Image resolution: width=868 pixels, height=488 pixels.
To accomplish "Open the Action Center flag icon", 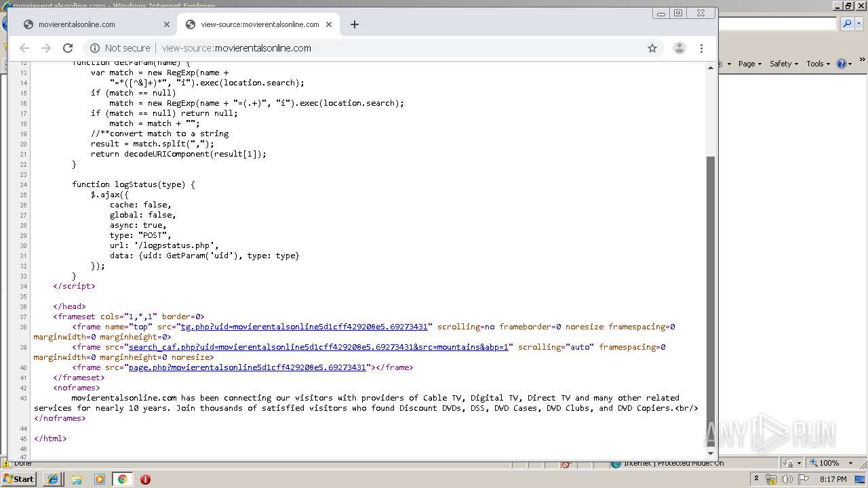I will (803, 479).
